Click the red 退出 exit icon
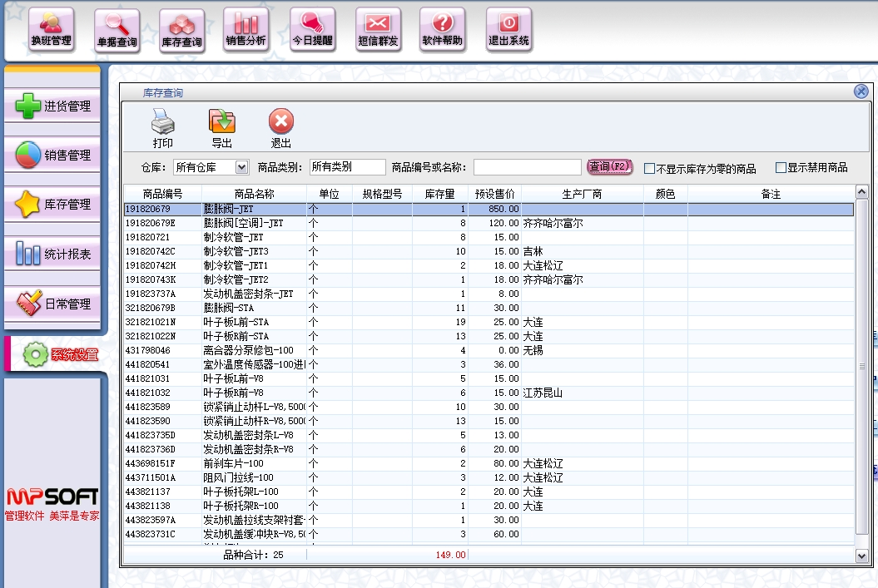Screen dimensions: 878x588 point(281,123)
